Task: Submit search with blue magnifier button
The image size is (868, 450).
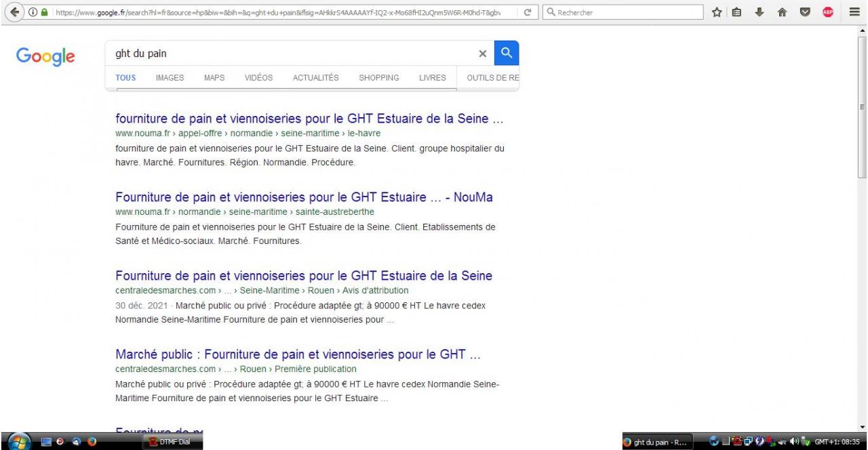Action: click(x=507, y=53)
